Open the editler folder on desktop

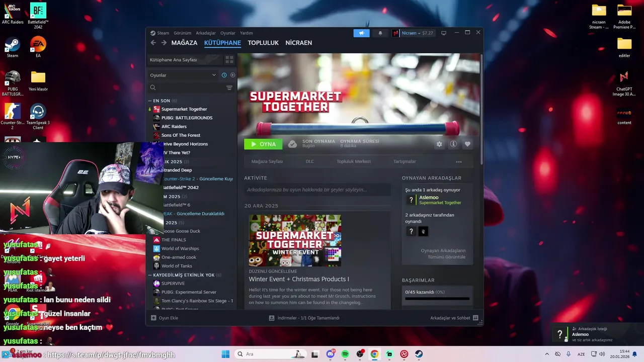(624, 47)
